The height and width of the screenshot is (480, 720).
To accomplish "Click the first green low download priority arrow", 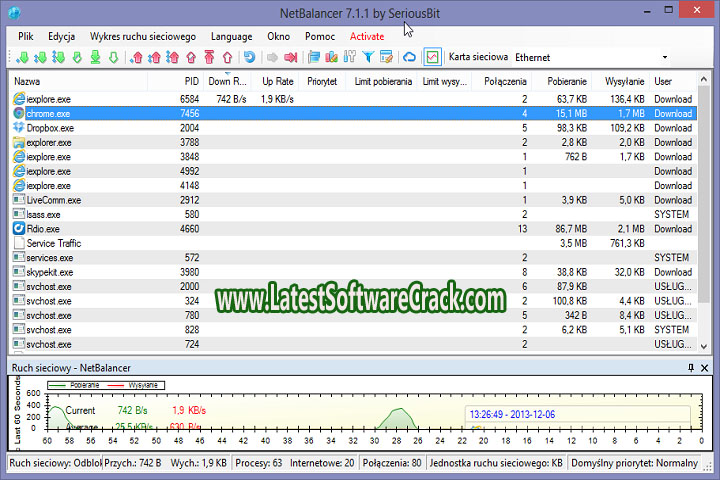I will pos(22,57).
